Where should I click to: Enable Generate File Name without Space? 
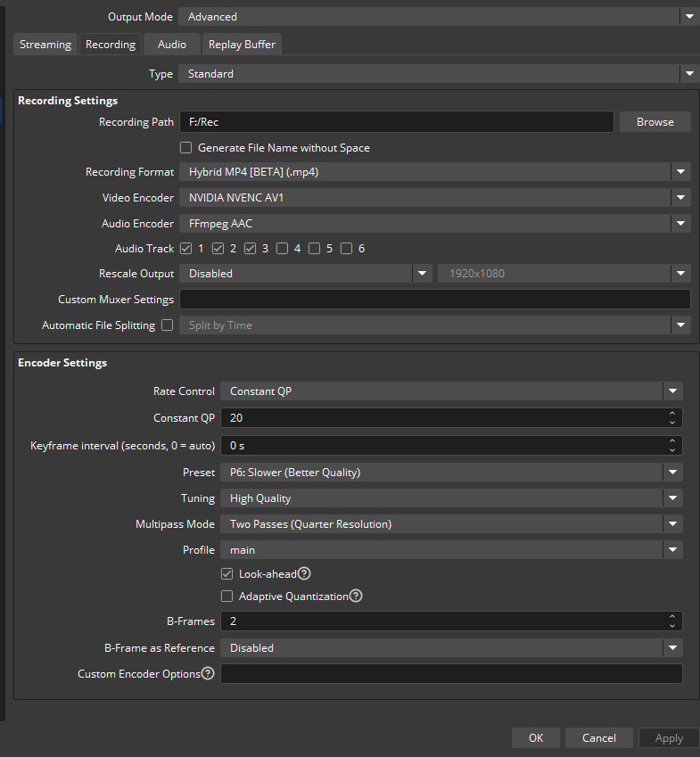point(185,148)
